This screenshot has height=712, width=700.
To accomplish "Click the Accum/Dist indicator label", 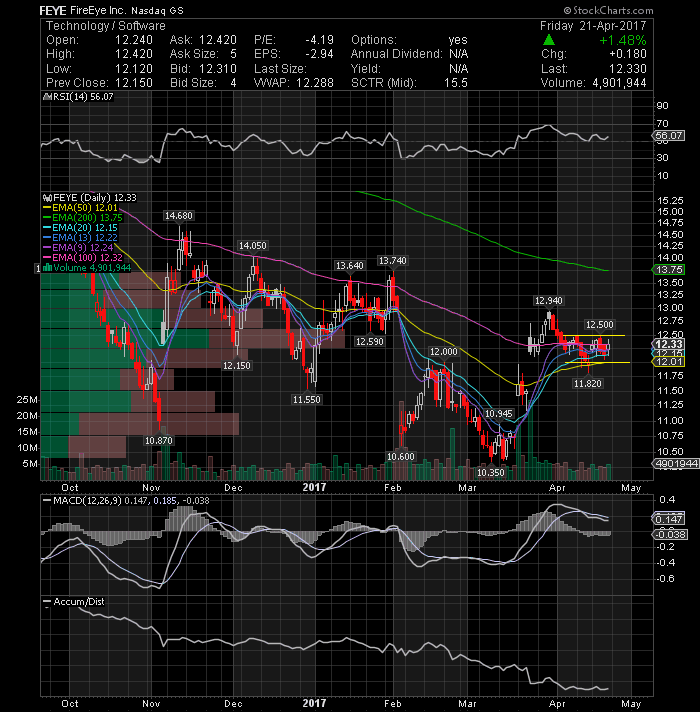I will (x=74, y=602).
